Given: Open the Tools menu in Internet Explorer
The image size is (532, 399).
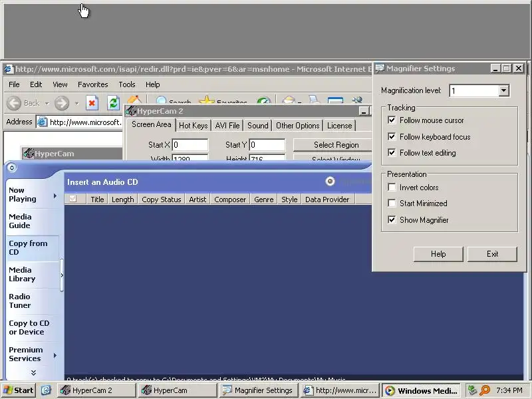Looking at the screenshot, I should [x=127, y=84].
